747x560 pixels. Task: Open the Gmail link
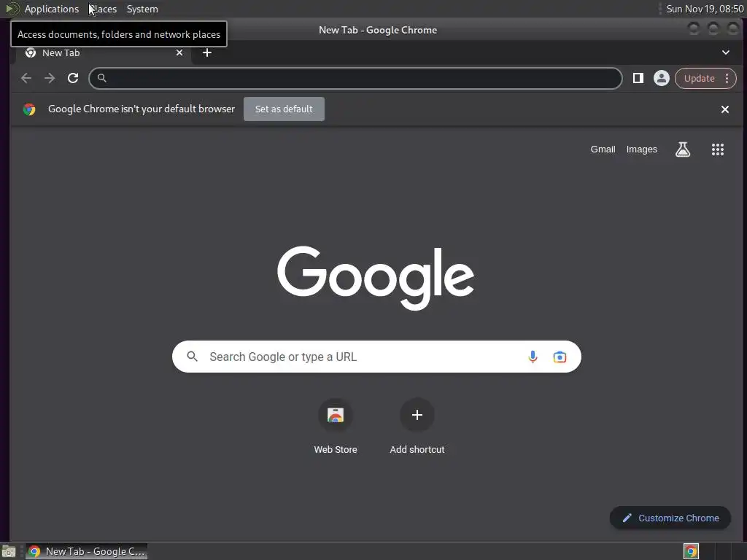point(603,149)
